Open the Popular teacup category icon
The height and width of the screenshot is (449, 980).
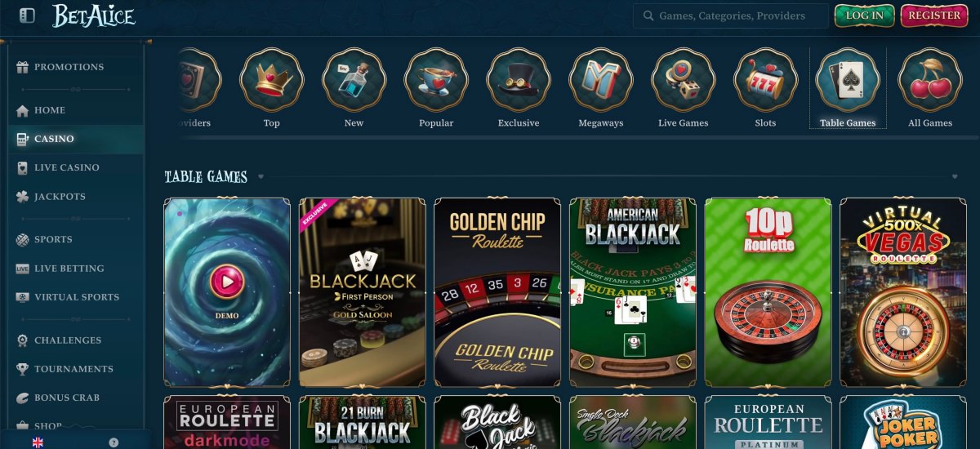click(x=436, y=80)
